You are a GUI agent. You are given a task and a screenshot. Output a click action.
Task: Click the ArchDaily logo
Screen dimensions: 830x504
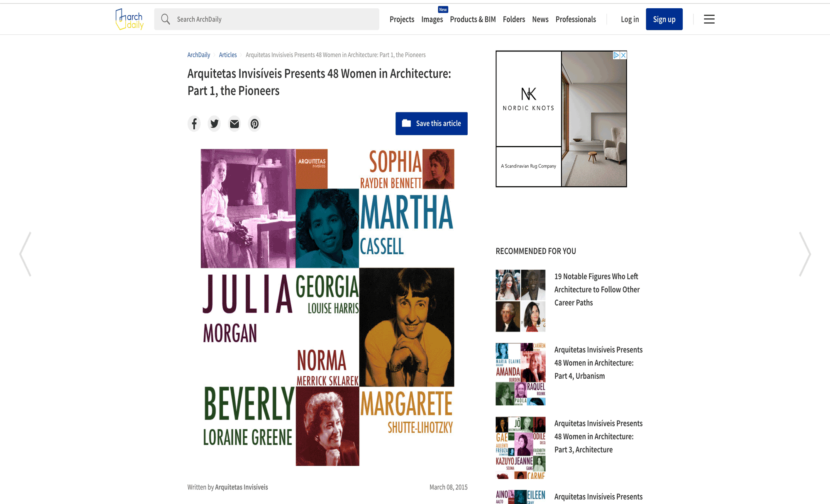[x=129, y=19]
